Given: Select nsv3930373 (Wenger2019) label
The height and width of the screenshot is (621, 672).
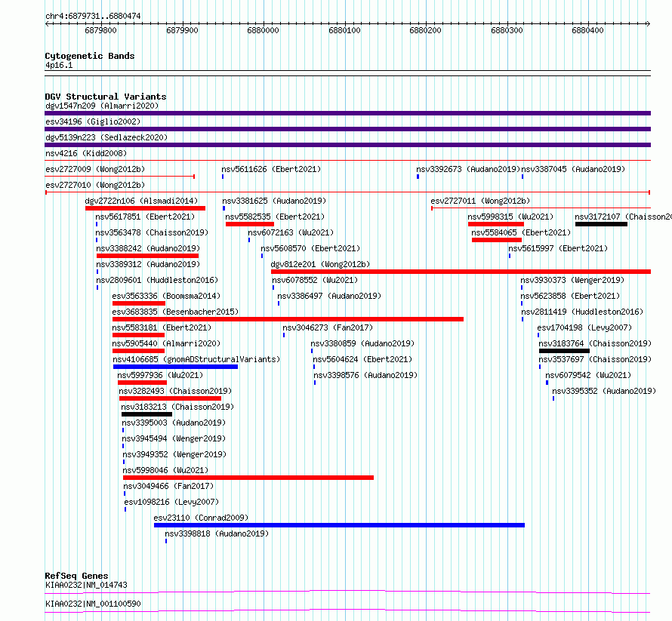Looking at the screenshot, I should click(572, 280).
